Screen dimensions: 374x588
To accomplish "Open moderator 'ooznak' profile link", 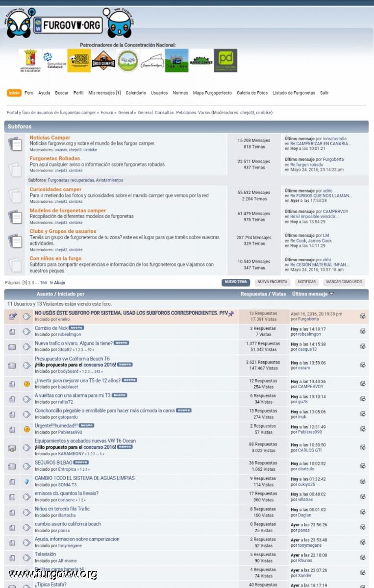I will 61,150.
